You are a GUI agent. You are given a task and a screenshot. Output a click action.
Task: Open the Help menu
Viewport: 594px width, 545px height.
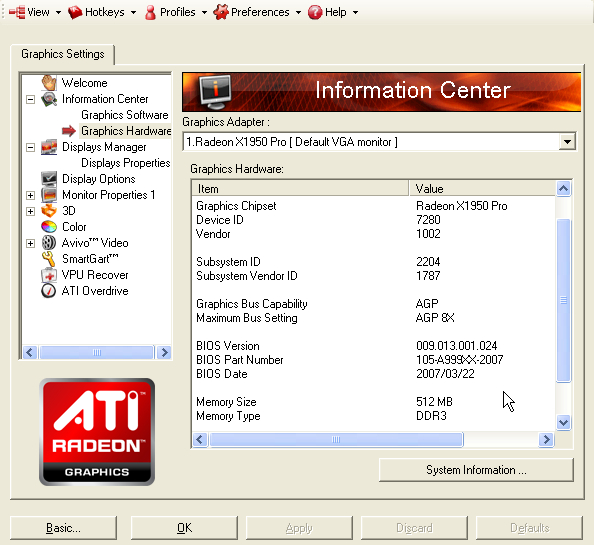[x=333, y=12]
